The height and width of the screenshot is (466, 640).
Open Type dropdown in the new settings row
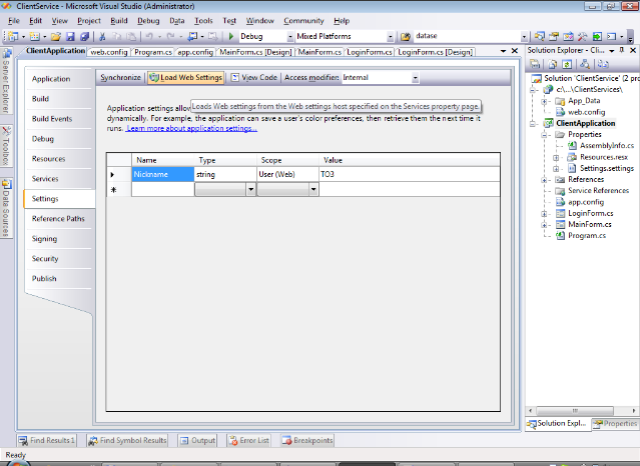click(251, 189)
